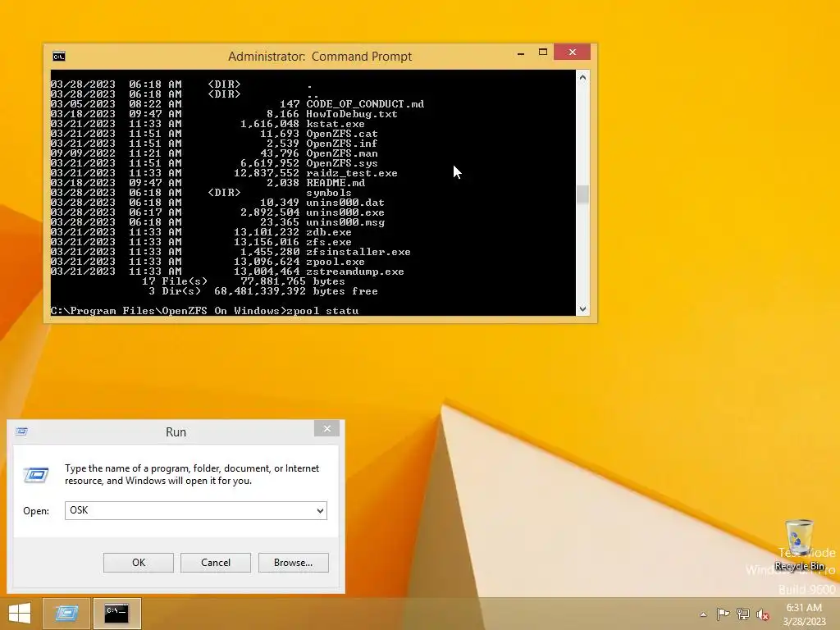Click the Run dialog instruction text

192,474
